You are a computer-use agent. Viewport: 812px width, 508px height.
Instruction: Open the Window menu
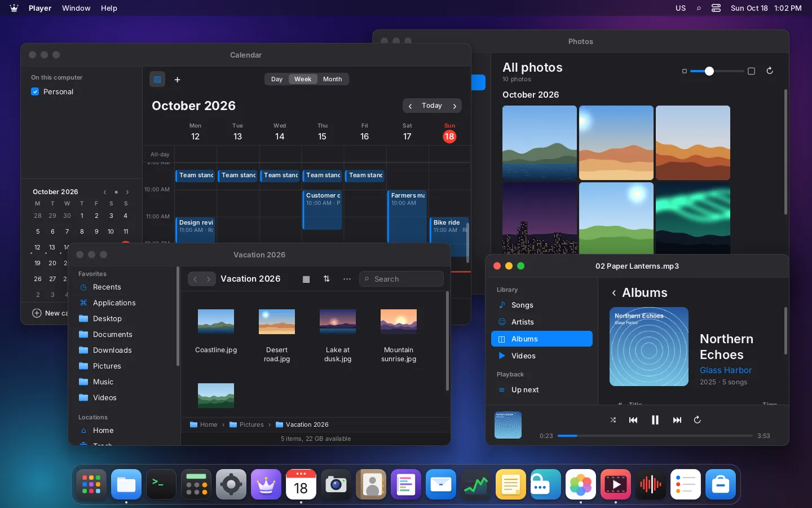pyautogui.click(x=76, y=8)
